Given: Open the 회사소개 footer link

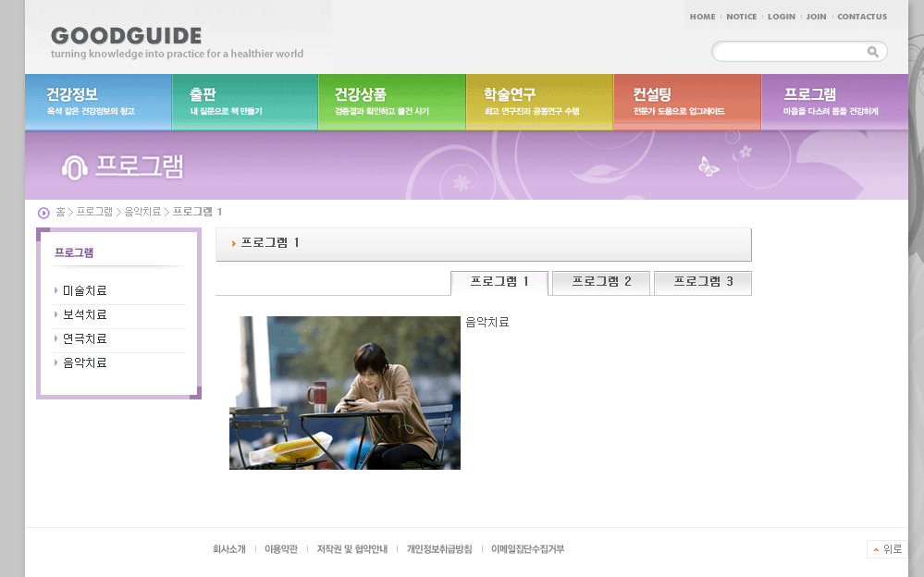Looking at the screenshot, I should [x=229, y=549].
